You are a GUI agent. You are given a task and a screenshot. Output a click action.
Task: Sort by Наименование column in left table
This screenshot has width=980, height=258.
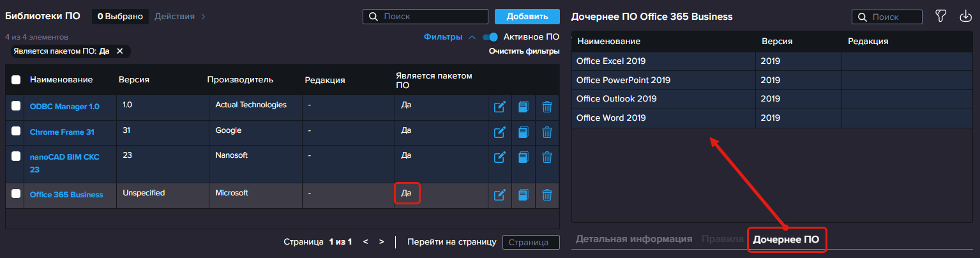pyautogui.click(x=61, y=80)
